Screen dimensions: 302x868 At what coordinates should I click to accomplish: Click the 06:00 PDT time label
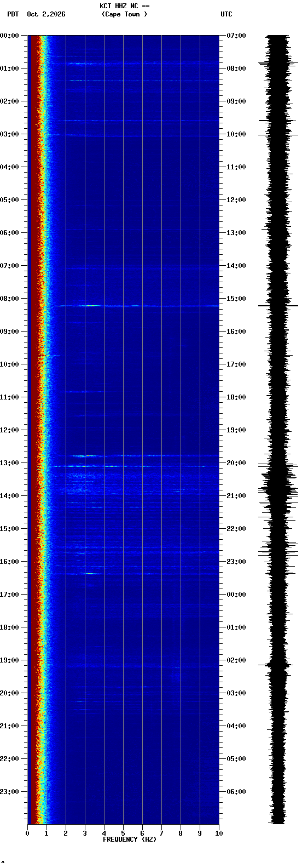pyautogui.click(x=10, y=233)
